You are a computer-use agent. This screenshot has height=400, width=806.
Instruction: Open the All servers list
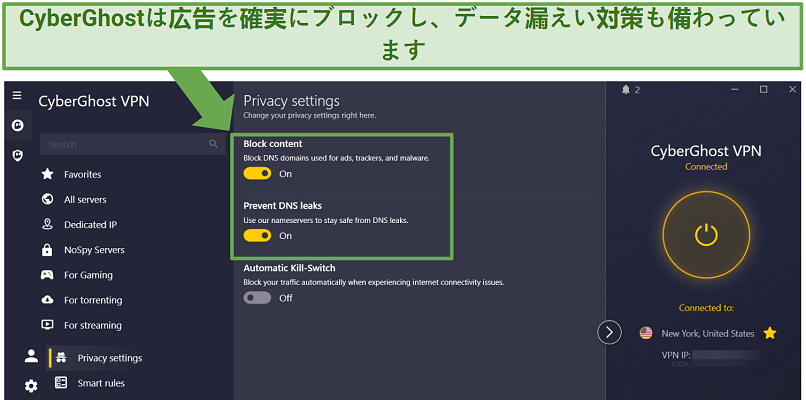point(85,199)
